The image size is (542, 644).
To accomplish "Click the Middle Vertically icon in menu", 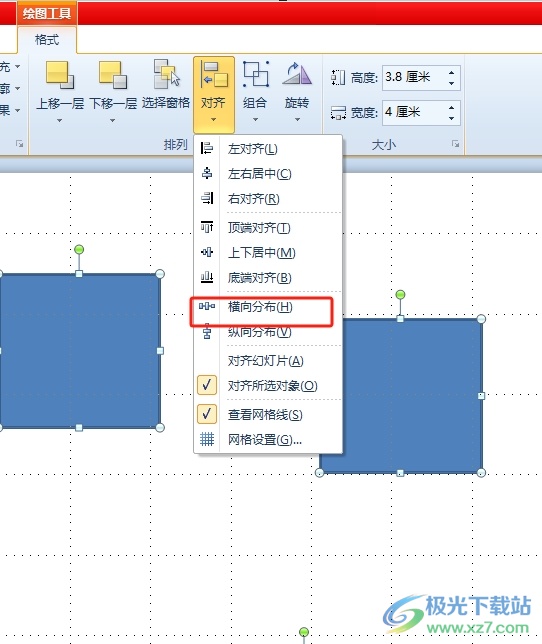I will pos(207,252).
